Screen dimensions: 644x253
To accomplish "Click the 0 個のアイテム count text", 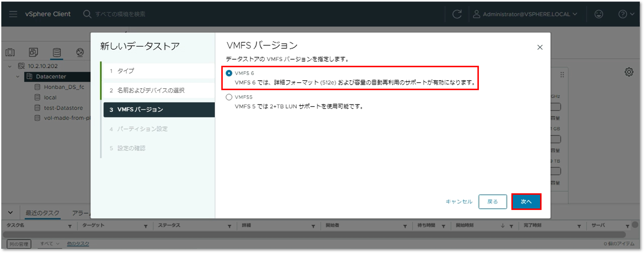I will pos(619,244).
